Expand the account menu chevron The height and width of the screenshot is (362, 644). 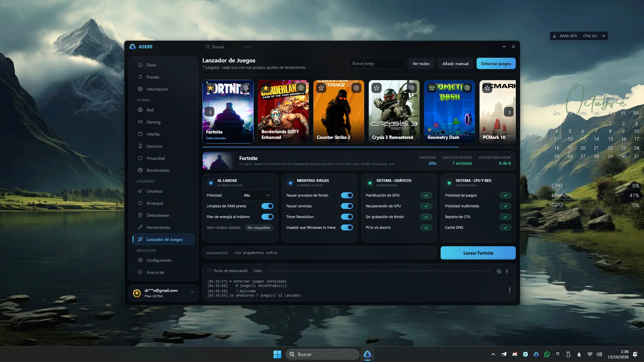pos(192,293)
